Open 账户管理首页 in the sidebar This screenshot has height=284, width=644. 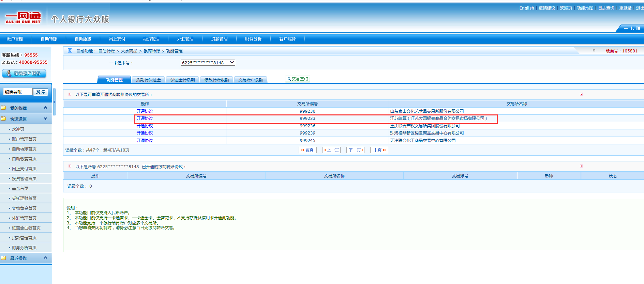pyautogui.click(x=24, y=139)
